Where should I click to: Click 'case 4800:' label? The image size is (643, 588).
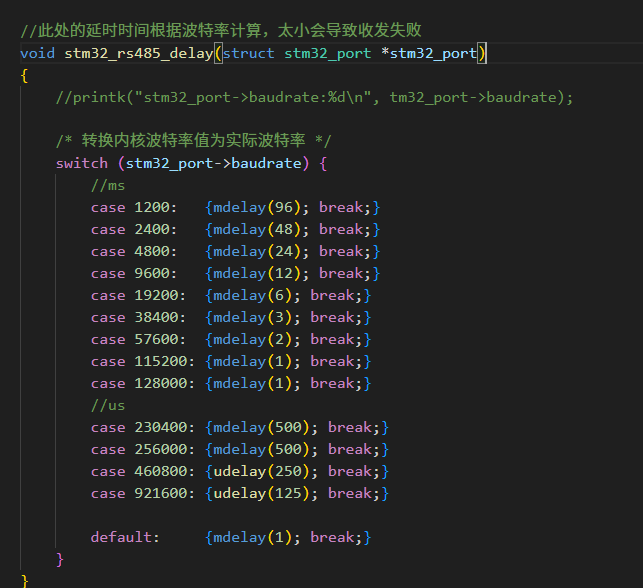(134, 251)
